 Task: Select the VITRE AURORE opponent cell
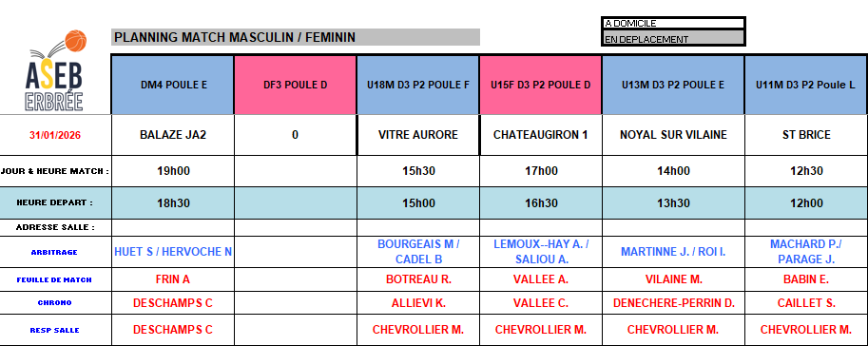click(x=418, y=135)
